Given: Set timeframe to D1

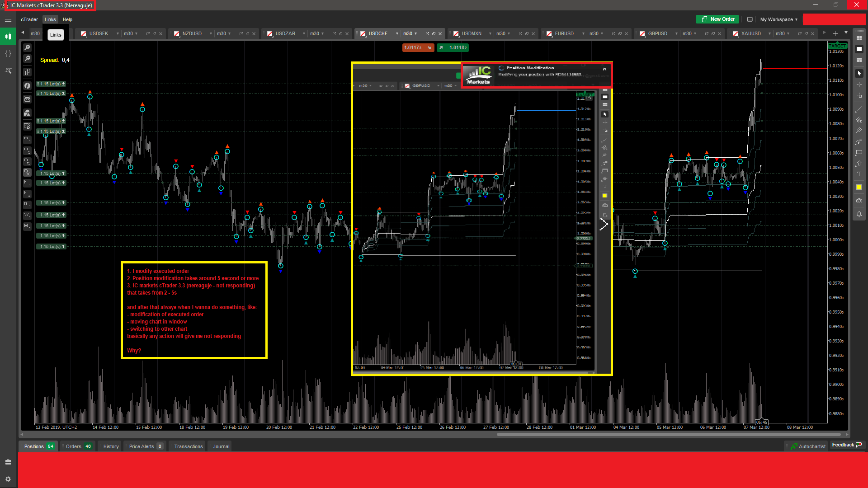Looking at the screenshot, I should [27, 205].
